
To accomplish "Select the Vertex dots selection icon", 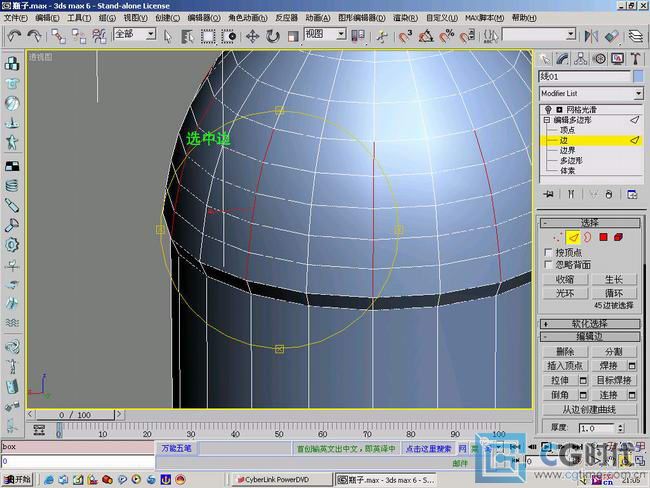I will (558, 237).
